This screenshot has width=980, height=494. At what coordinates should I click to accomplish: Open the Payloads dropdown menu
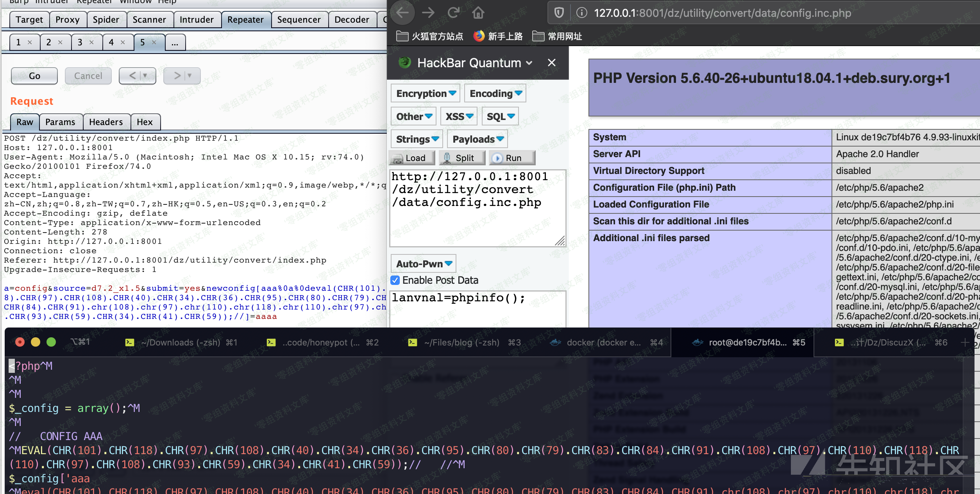click(477, 139)
